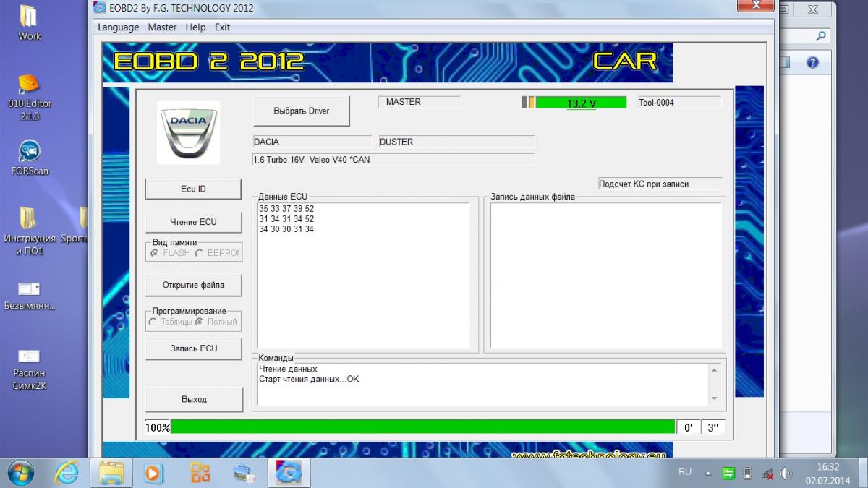Image resolution: width=868 pixels, height=488 pixels.
Task: Open Windows Media Player from taskbar
Action: click(x=153, y=473)
